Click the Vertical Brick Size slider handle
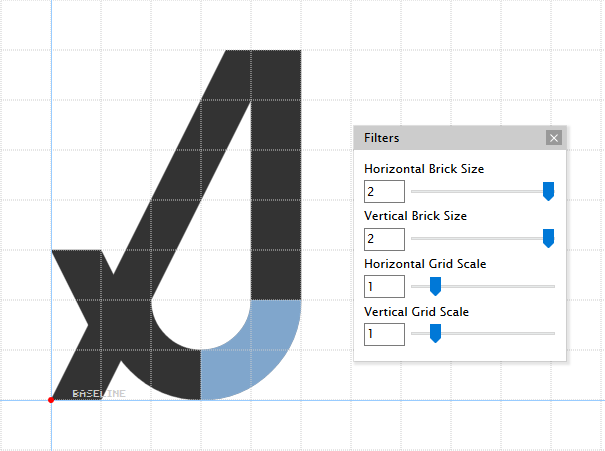605x451 pixels. [548, 238]
